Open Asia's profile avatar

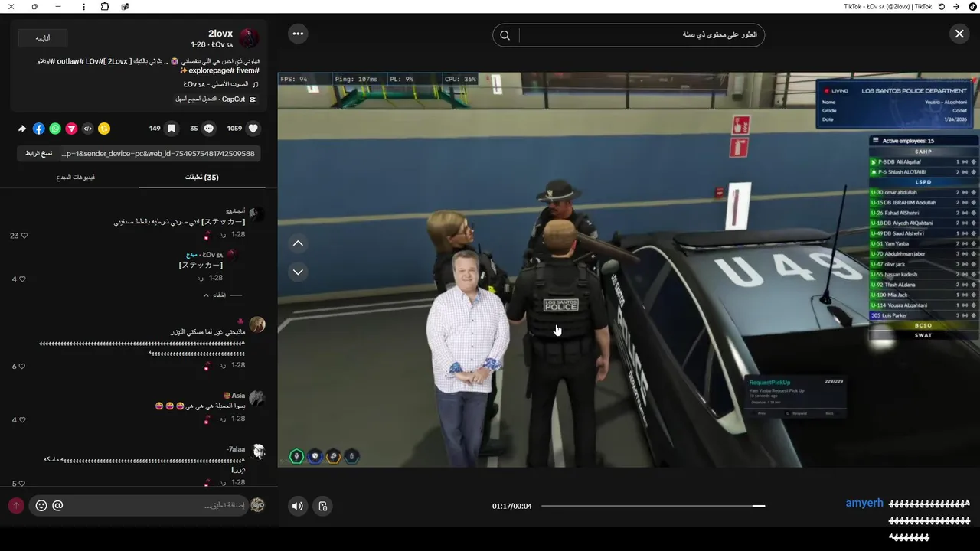pos(257,398)
